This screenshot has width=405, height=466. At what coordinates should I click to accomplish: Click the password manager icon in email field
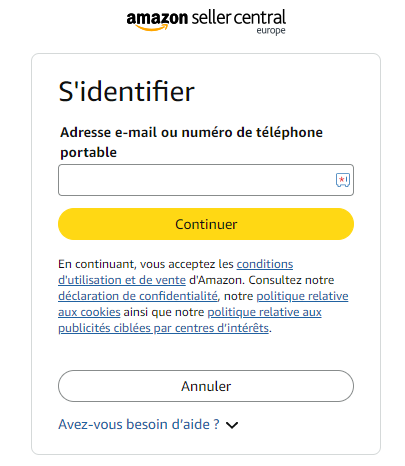[x=343, y=180]
